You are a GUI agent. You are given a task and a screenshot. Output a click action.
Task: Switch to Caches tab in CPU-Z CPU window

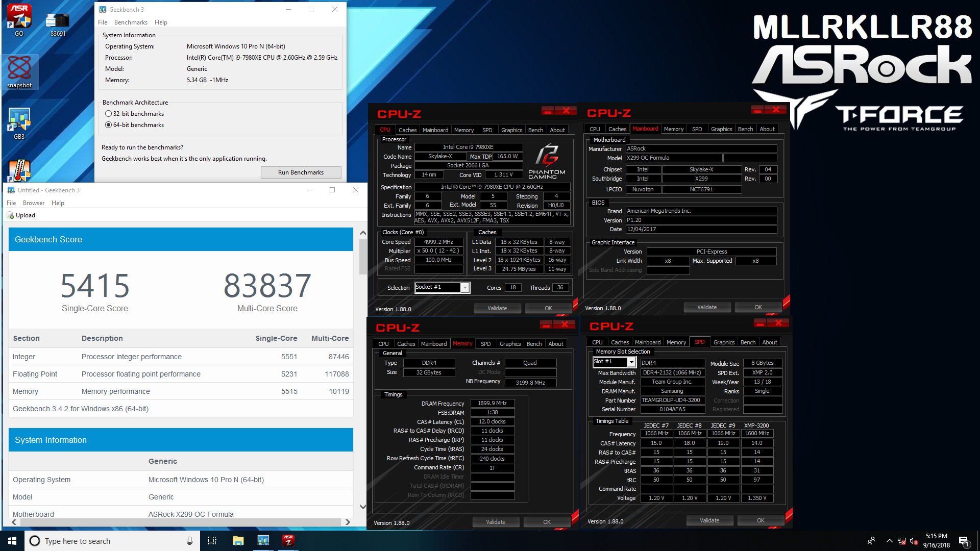coord(407,130)
